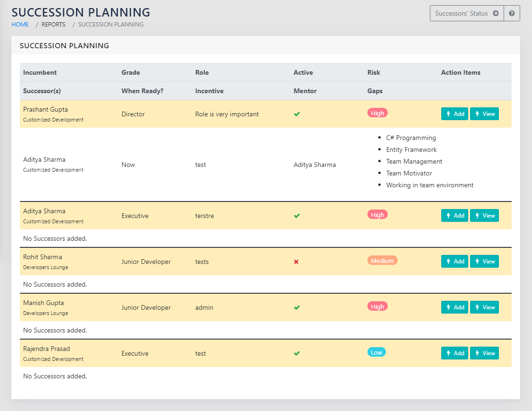This screenshot has width=532, height=411.
Task: Click green active checkmark for Prashant Gupta
Action: (297, 114)
